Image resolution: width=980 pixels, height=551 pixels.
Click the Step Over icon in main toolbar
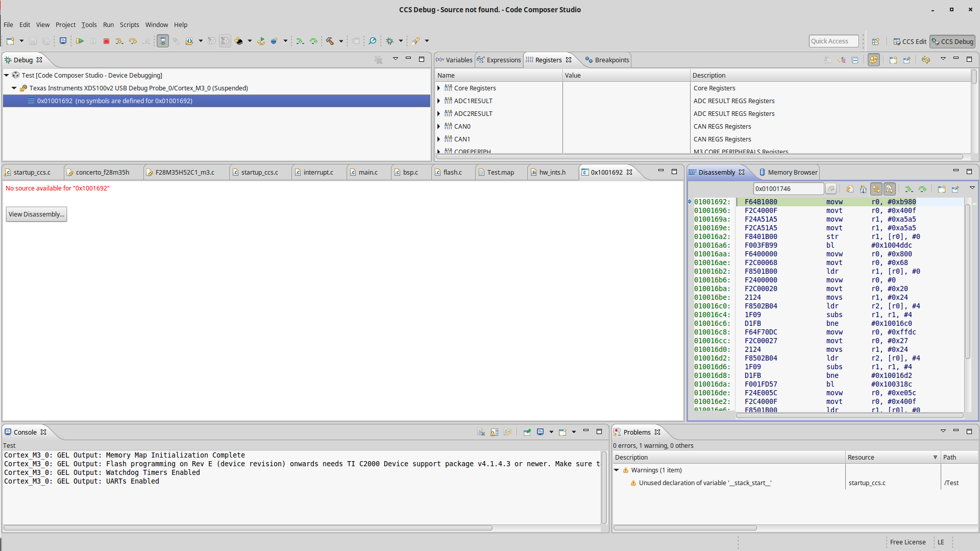pyautogui.click(x=133, y=41)
